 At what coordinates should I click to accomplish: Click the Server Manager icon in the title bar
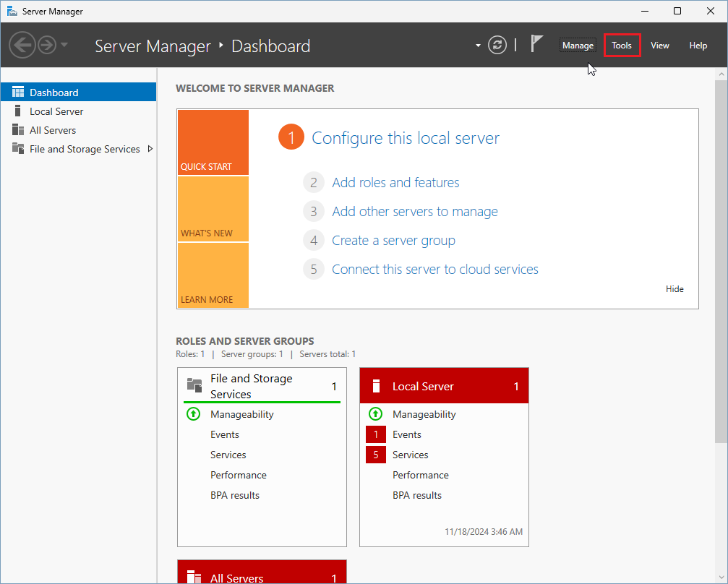click(x=11, y=11)
